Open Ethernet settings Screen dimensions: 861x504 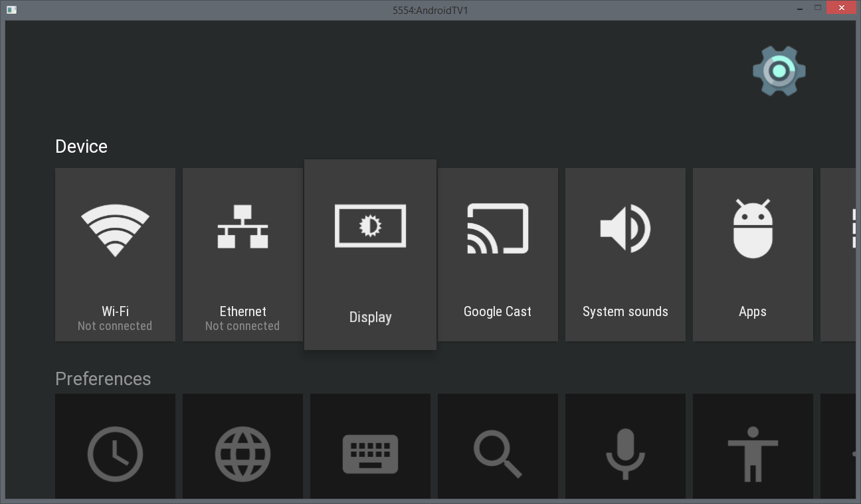pos(242,254)
